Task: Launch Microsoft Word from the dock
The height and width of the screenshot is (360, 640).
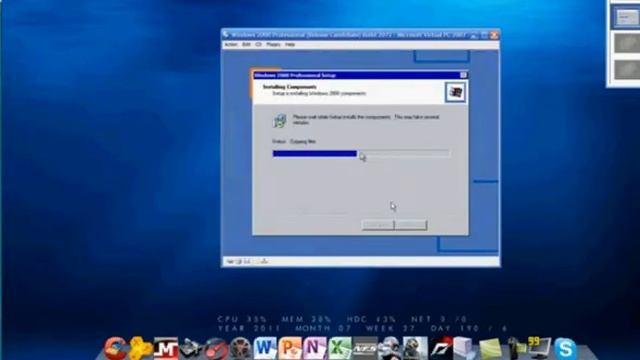Action: coord(265,348)
